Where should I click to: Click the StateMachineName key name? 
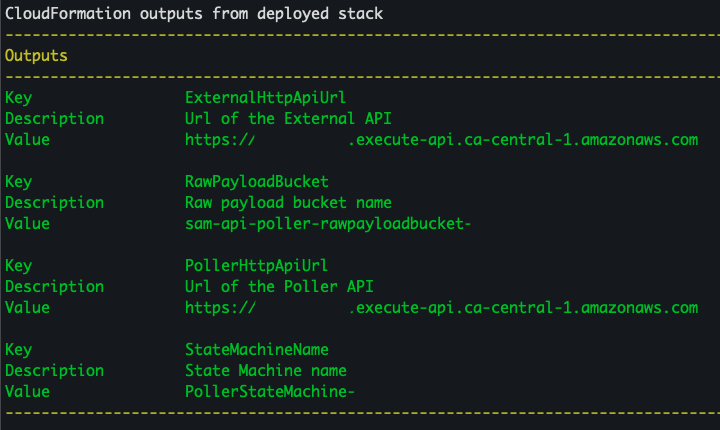click(x=257, y=350)
